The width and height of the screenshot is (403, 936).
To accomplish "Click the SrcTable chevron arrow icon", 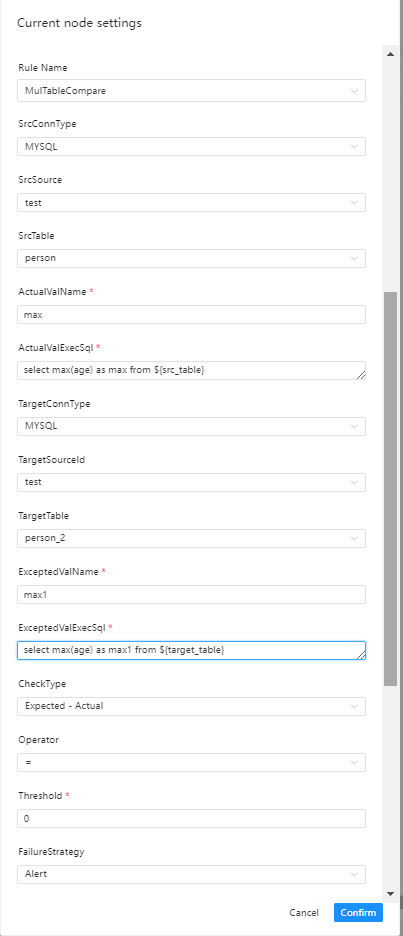I will (x=355, y=258).
